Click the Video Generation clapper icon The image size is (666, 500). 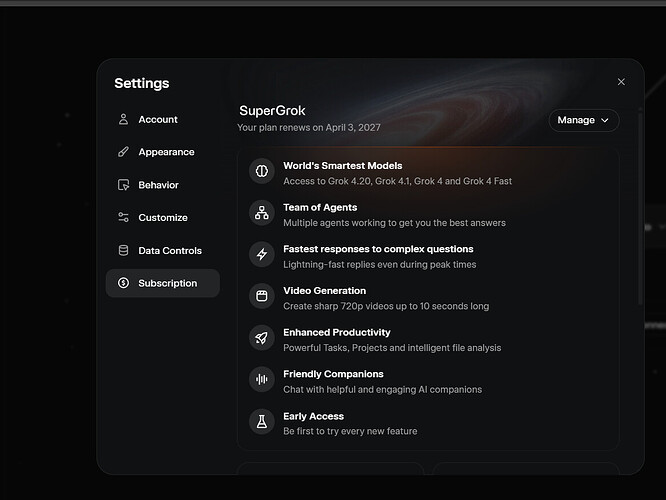tap(262, 296)
